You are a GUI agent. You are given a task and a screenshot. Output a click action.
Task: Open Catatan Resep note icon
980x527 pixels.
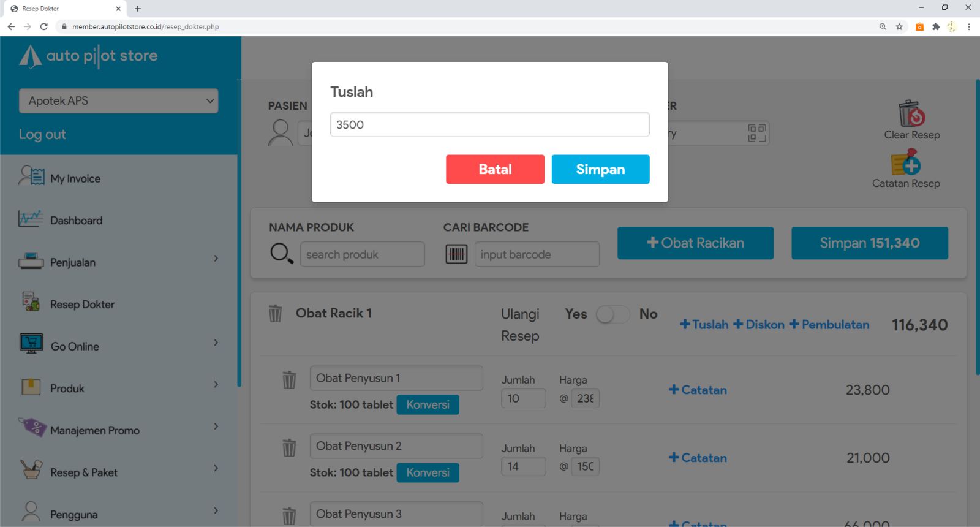click(x=906, y=163)
